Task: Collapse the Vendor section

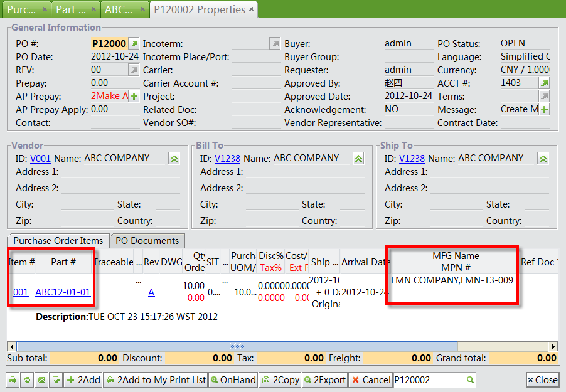Action: click(173, 158)
